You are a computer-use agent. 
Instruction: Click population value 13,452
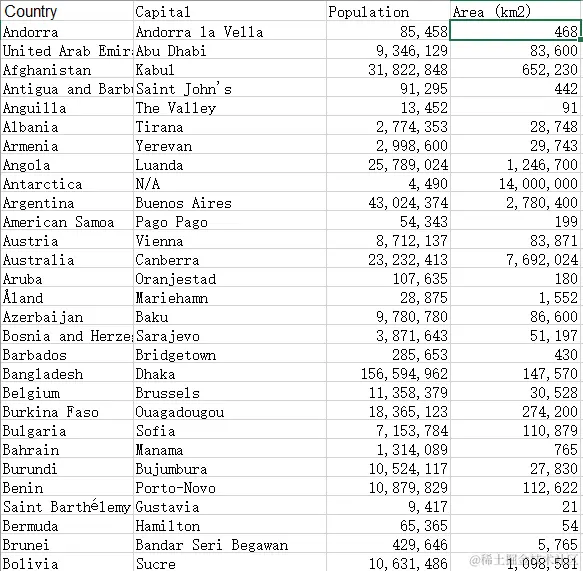[388, 106]
